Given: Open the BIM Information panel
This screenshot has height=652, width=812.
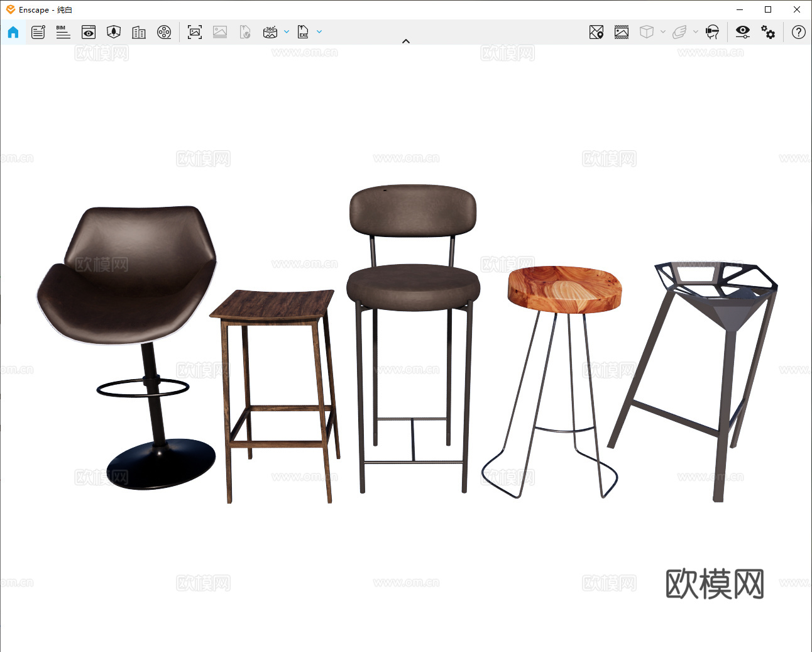Looking at the screenshot, I should point(63,32).
